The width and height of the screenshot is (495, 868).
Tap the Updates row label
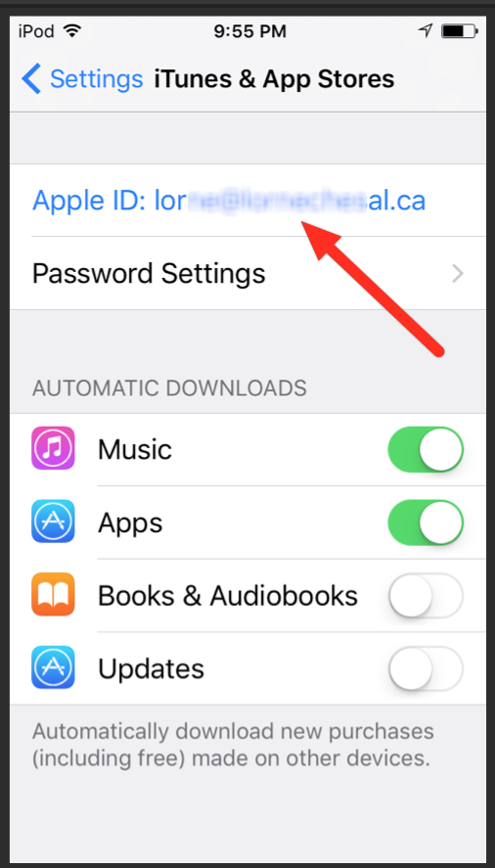(151, 668)
